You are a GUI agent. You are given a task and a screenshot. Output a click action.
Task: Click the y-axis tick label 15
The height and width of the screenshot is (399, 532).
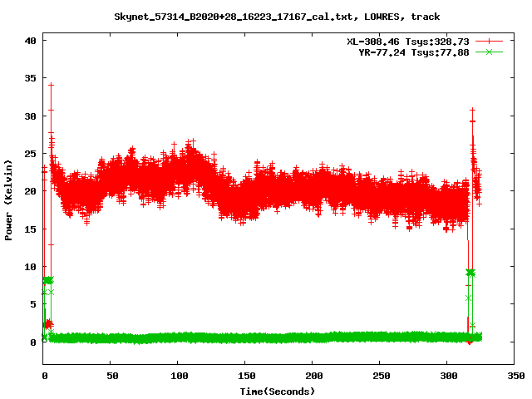click(x=30, y=229)
